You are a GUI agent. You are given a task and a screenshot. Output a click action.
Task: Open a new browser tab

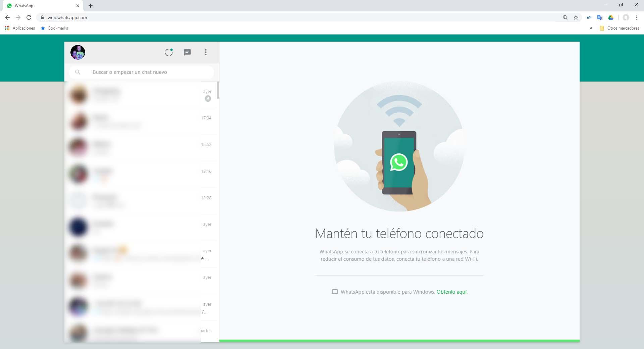[x=91, y=6]
